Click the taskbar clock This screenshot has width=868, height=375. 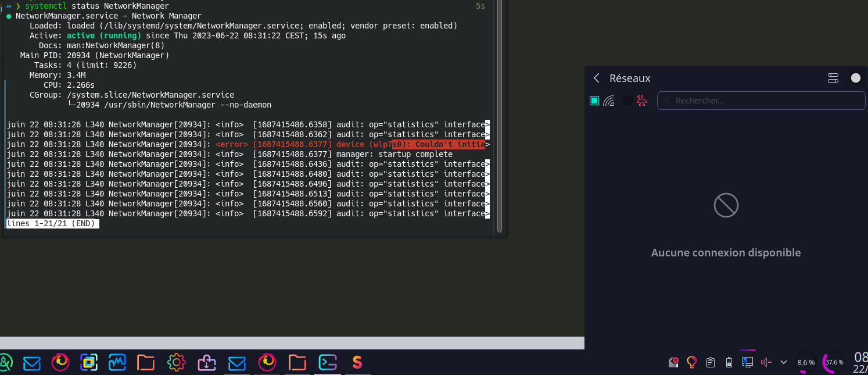click(x=860, y=363)
